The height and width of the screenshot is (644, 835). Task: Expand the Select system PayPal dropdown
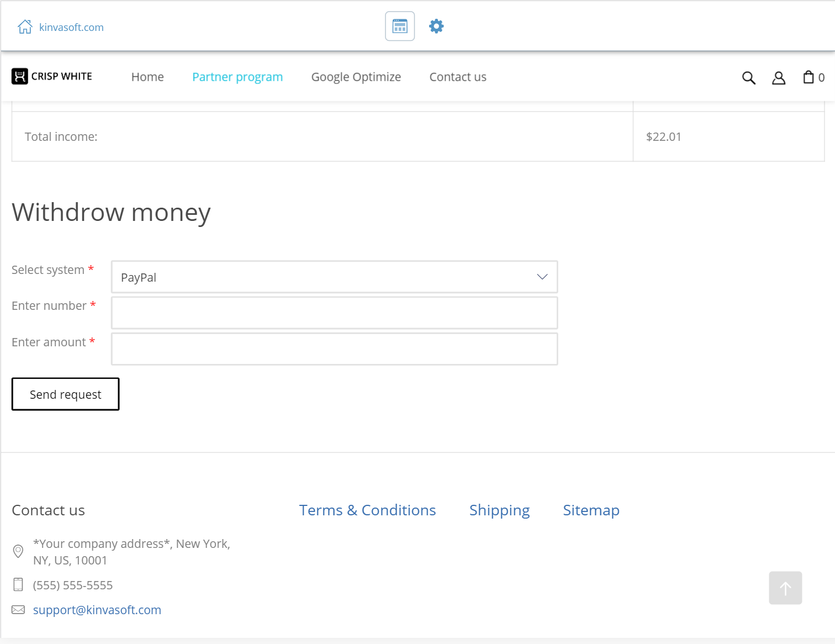click(334, 277)
